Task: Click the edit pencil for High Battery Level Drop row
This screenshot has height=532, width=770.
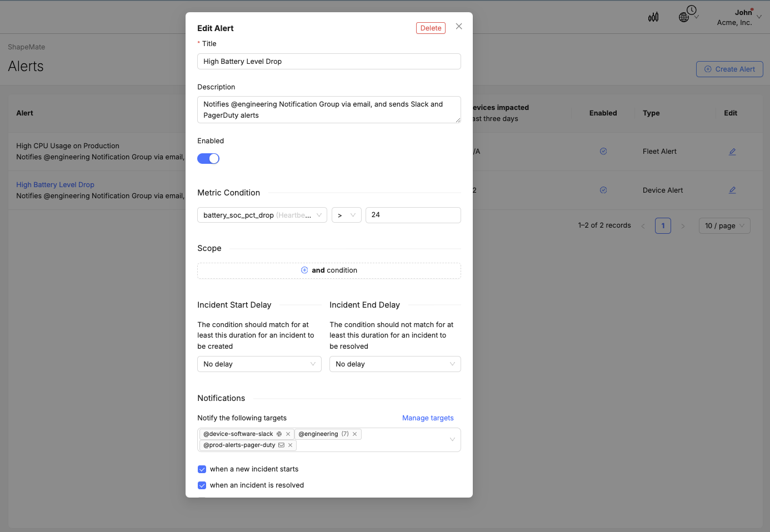Action: point(732,190)
